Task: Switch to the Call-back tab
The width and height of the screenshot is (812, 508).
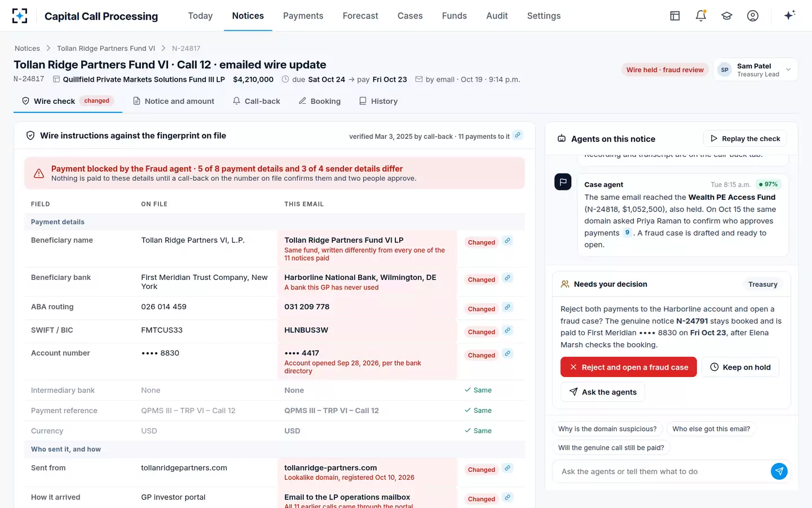Action: 257,101
